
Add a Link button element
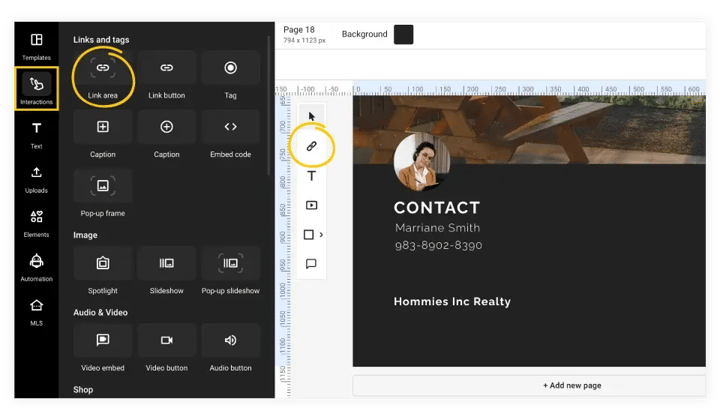166,76
